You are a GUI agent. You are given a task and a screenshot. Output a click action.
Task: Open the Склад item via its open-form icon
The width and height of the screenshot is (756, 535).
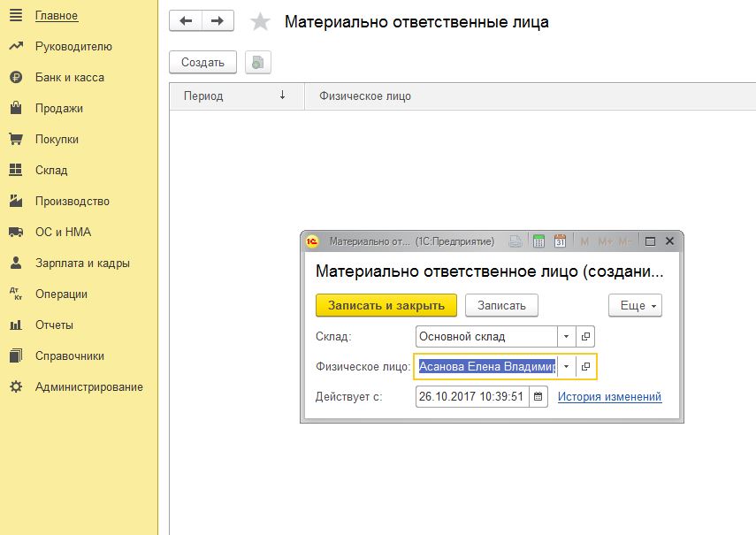585,337
